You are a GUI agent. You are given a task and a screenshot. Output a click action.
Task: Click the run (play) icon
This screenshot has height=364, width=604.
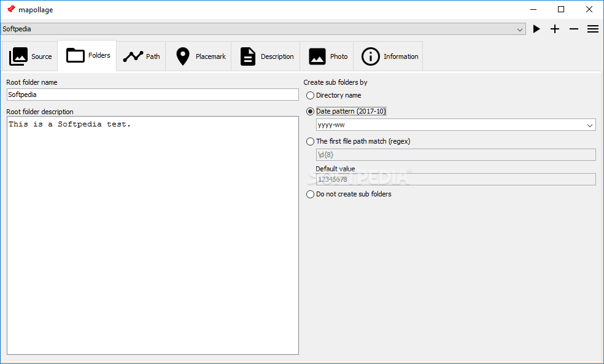pos(536,29)
